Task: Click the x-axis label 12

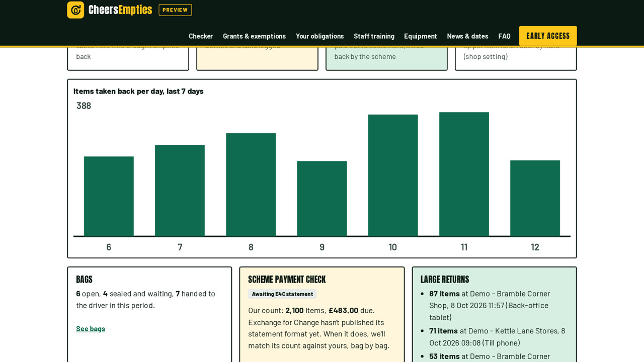Action: (x=535, y=247)
